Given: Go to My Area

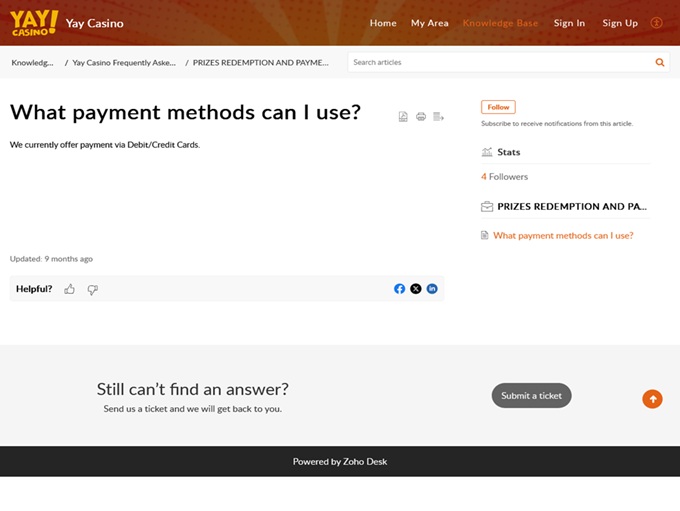Looking at the screenshot, I should 429,23.
